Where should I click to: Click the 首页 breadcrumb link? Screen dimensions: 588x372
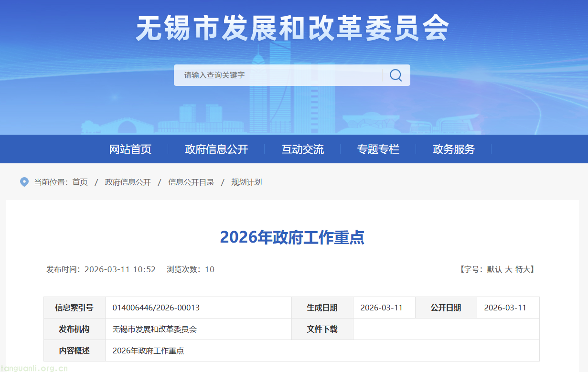80,182
